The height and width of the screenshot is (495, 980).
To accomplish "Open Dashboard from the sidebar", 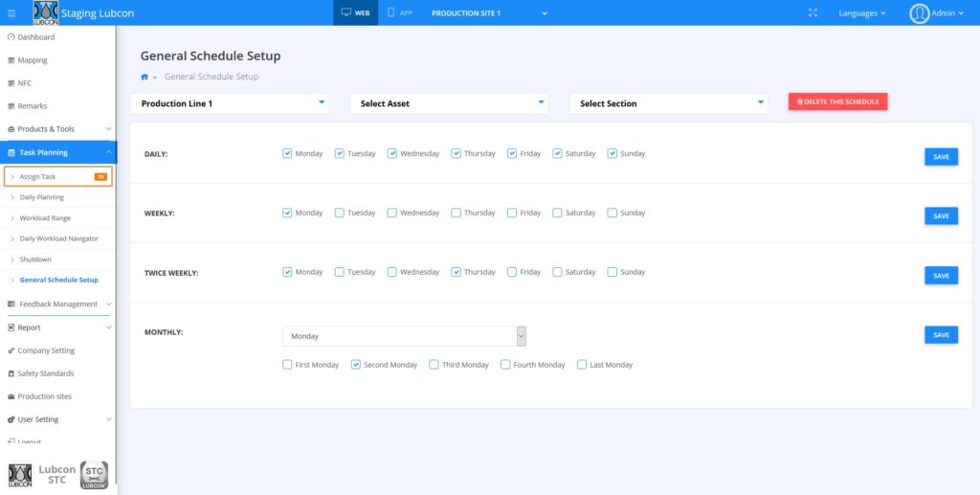I will (x=35, y=37).
